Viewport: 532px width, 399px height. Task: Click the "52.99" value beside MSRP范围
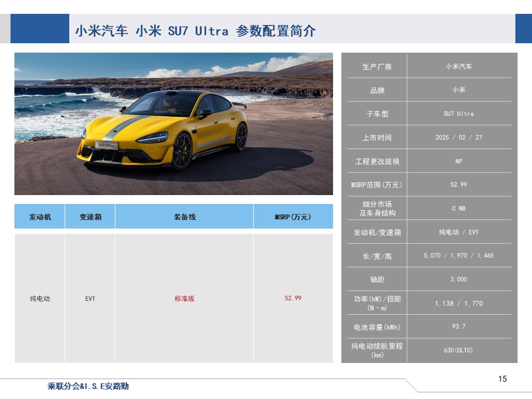coord(459,185)
